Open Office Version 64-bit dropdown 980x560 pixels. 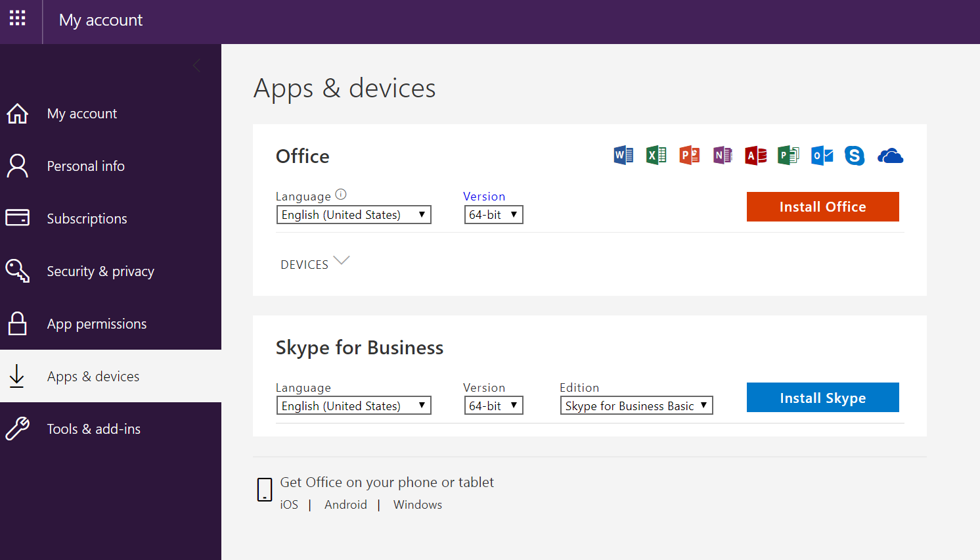[x=494, y=215]
